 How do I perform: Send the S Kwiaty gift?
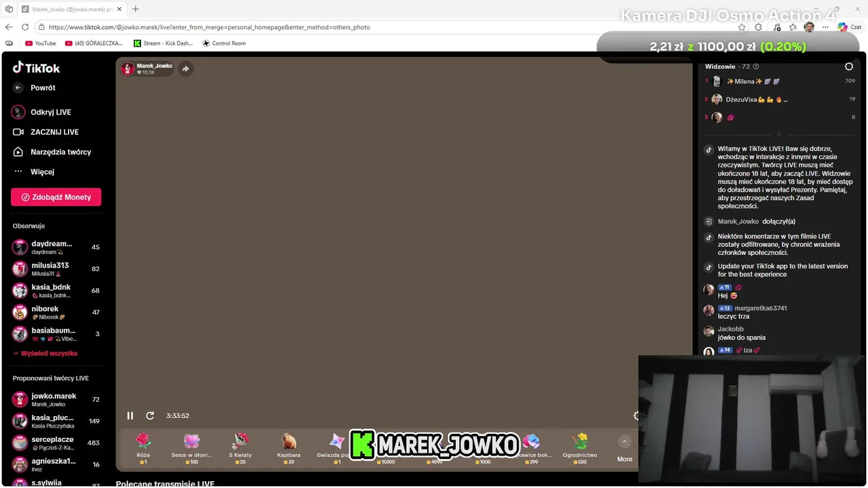240,448
